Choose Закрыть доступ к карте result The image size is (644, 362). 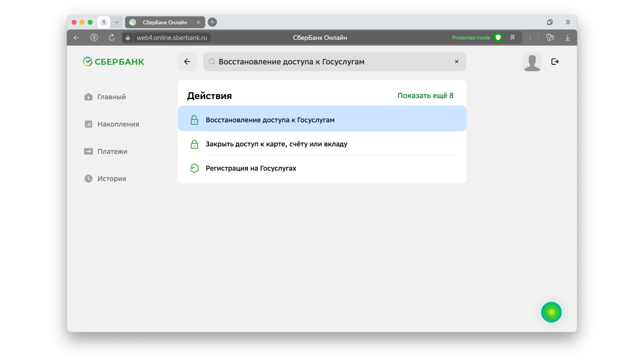tap(276, 144)
